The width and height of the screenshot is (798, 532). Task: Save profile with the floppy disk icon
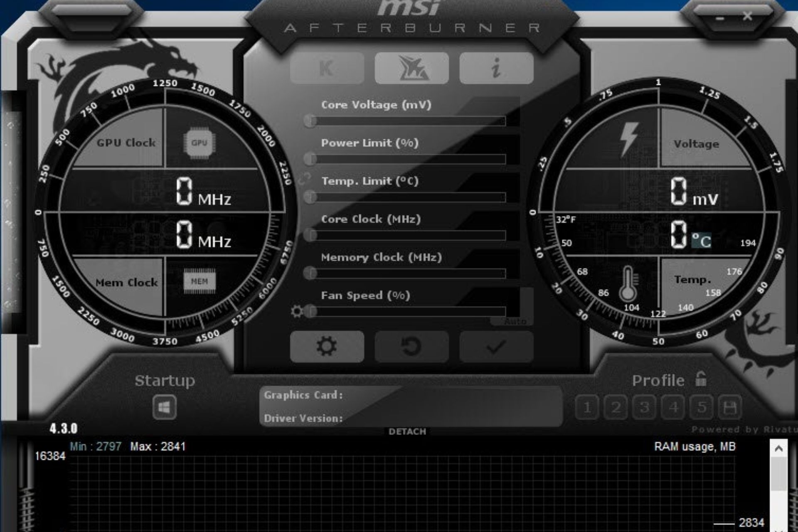730,407
